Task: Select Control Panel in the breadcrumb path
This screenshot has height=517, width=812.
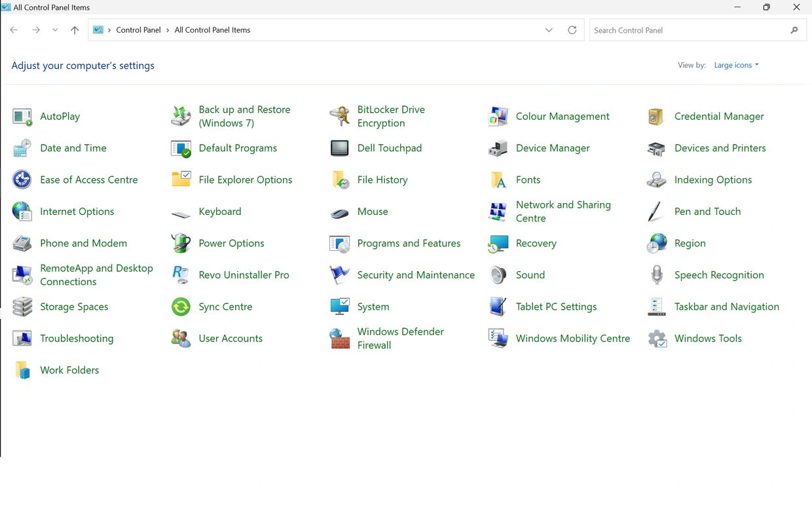Action: click(138, 30)
